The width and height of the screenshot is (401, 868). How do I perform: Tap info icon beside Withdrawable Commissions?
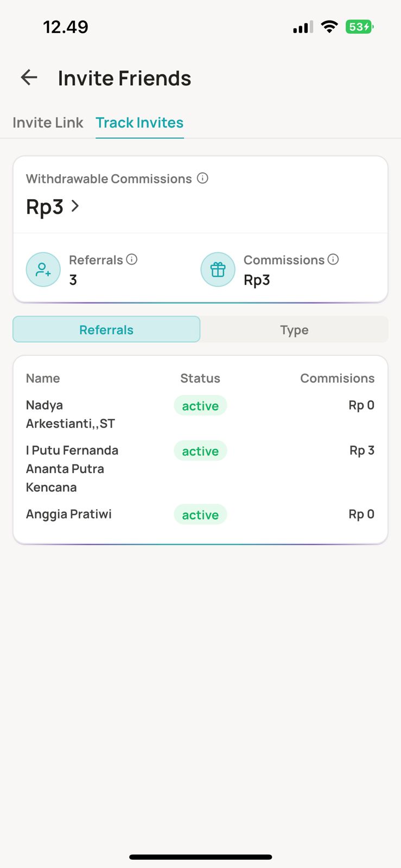pos(202,178)
